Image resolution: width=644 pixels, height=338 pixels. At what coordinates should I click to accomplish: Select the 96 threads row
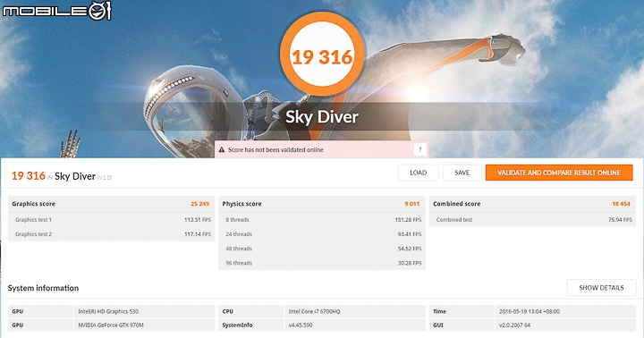coord(322,263)
